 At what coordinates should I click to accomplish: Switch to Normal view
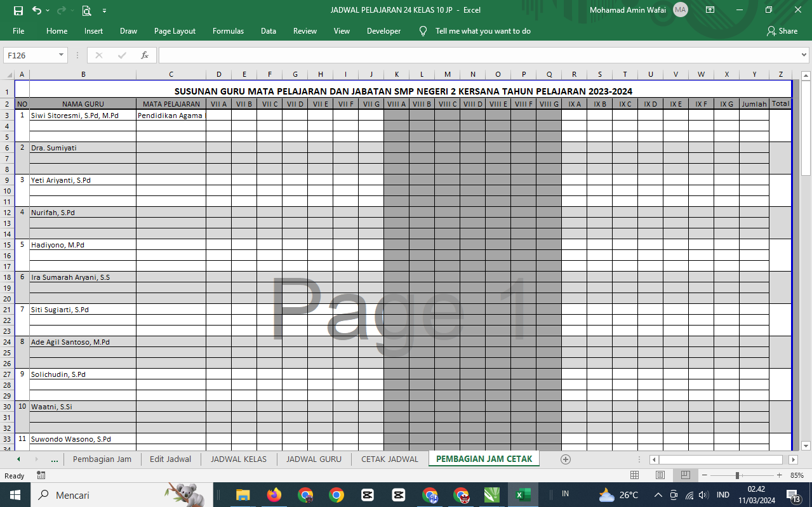pyautogui.click(x=634, y=475)
